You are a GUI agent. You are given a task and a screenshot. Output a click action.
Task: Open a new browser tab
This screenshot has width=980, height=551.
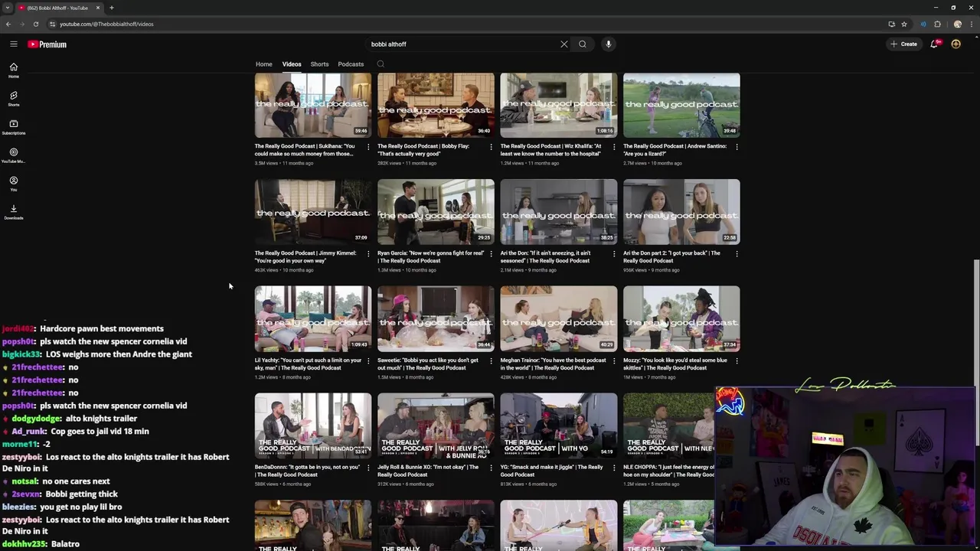112,8
